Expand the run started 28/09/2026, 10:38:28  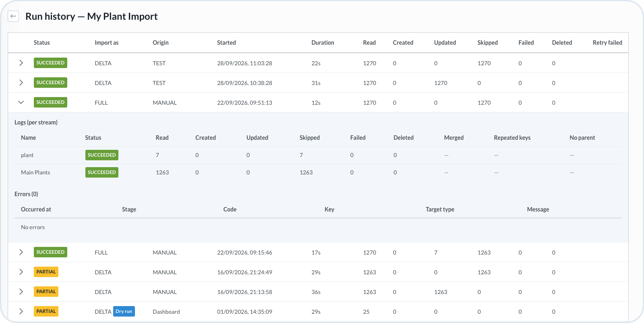coord(21,83)
